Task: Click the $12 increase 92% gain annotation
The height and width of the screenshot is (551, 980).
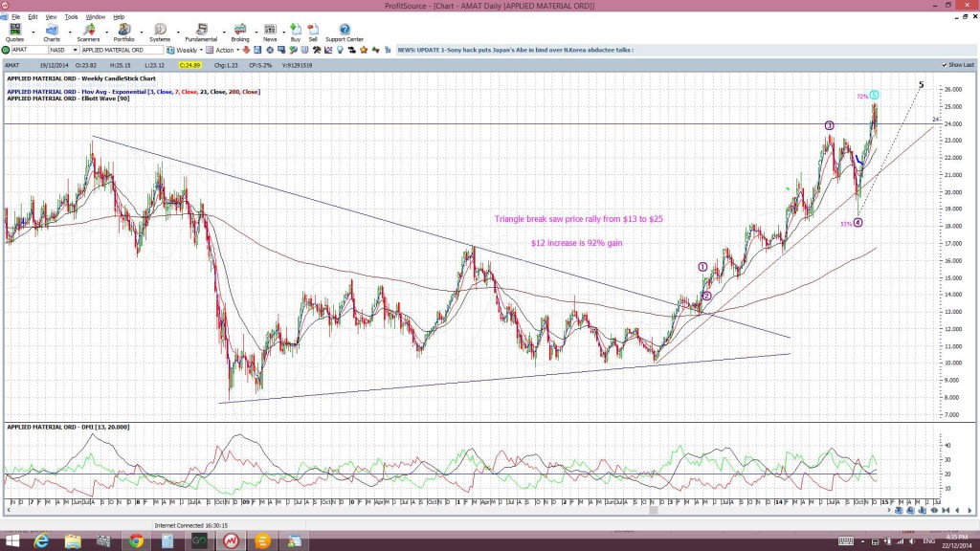Action: point(577,243)
